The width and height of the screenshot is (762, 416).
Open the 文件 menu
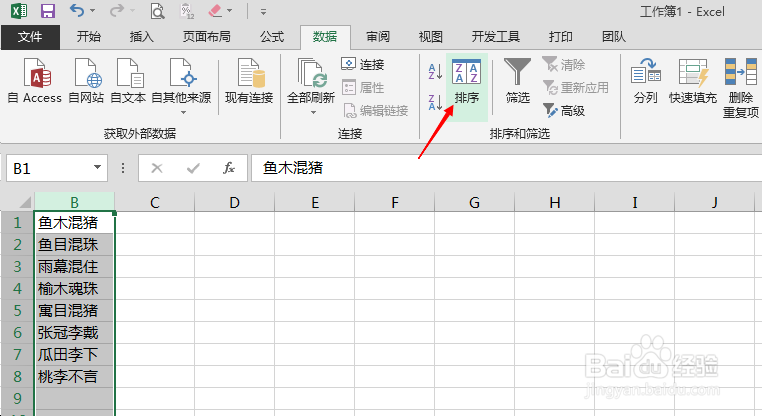30,37
